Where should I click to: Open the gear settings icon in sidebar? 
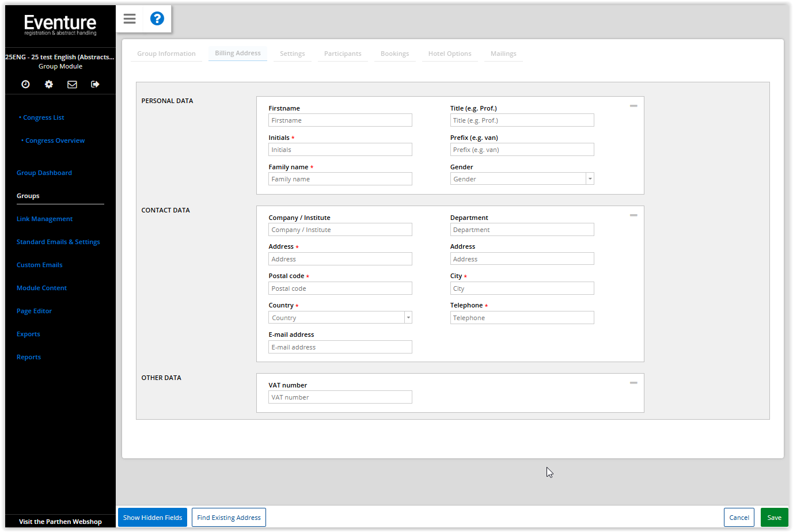pos(49,84)
